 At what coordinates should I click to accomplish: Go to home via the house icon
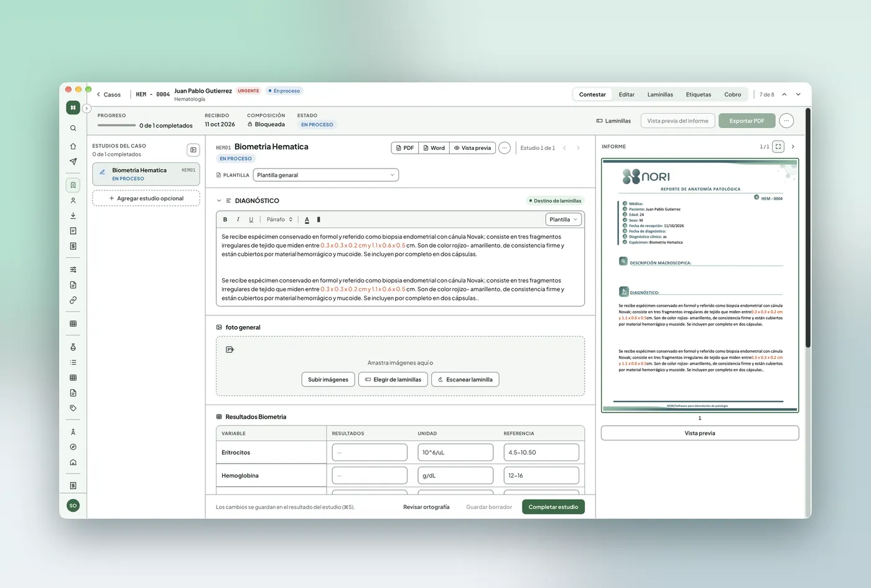pos(73,146)
